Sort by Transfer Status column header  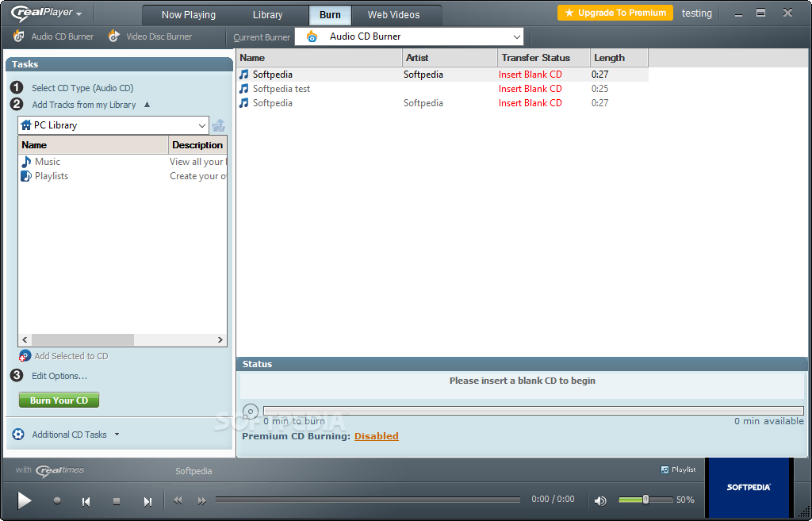point(544,58)
